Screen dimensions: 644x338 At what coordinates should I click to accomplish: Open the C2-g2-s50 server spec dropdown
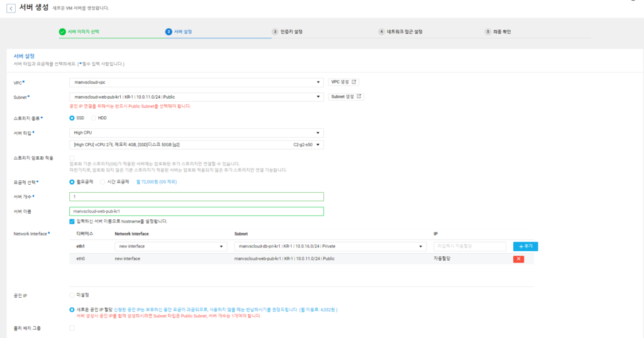[196, 144]
